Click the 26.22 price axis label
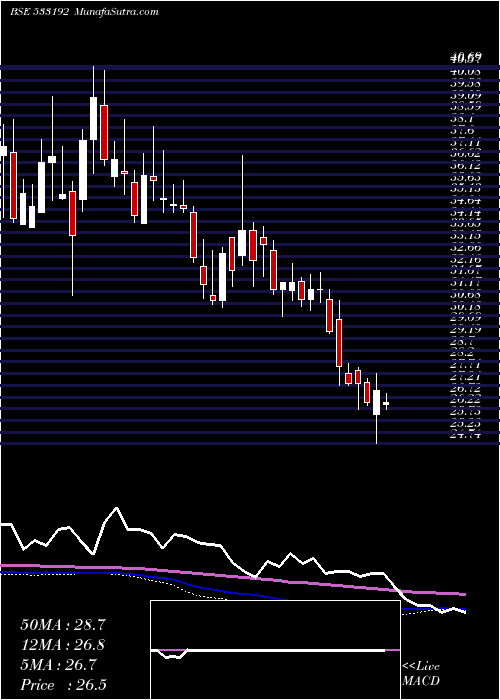The height and width of the screenshot is (700, 500). (466, 400)
